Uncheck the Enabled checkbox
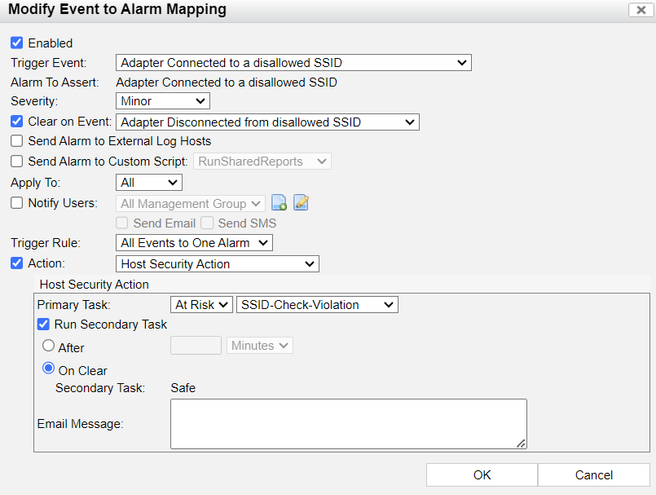656x495 pixels. [16, 43]
